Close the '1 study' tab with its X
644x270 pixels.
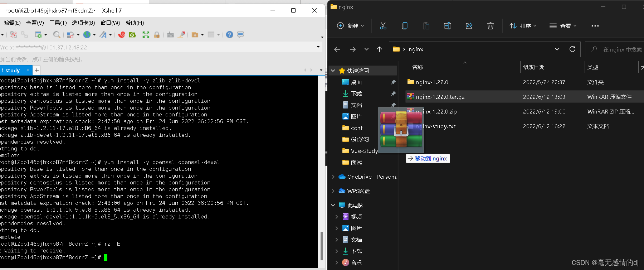coord(28,70)
